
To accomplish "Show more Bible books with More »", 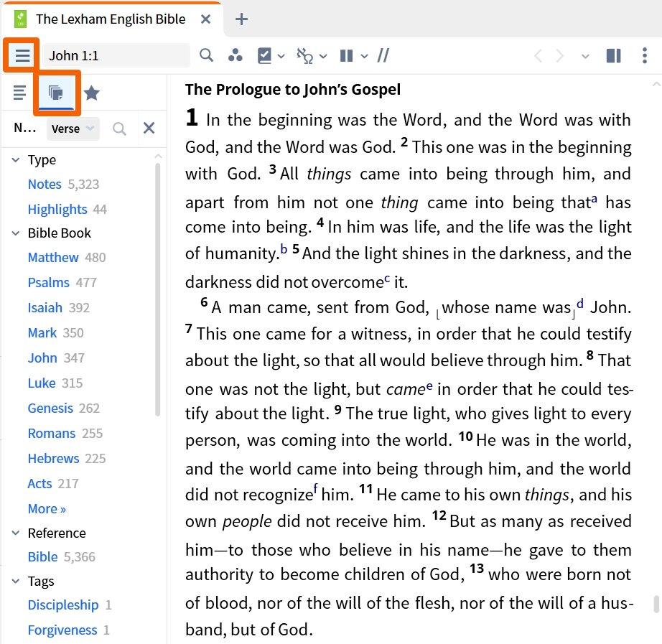I will pyautogui.click(x=47, y=508).
